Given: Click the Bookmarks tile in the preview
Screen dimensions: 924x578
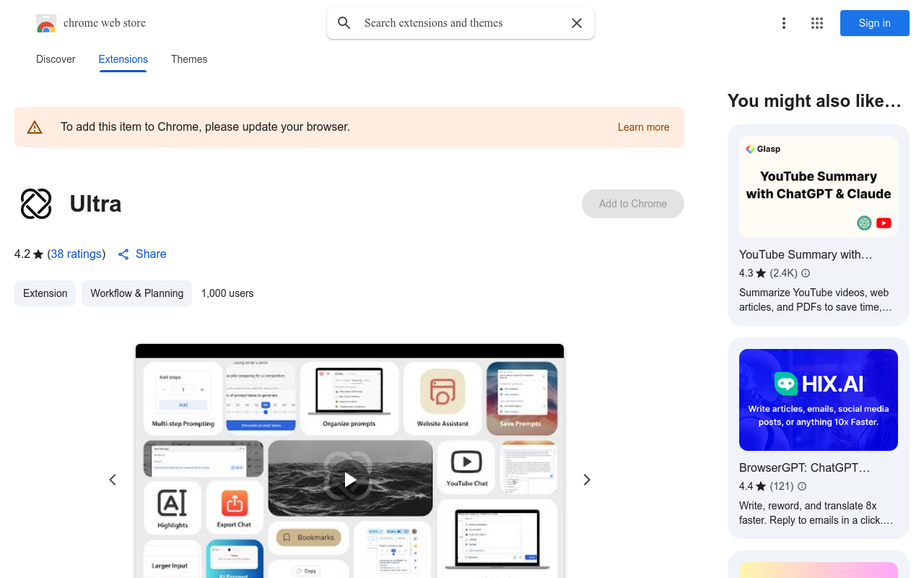Looking at the screenshot, I should pyautogui.click(x=308, y=538).
